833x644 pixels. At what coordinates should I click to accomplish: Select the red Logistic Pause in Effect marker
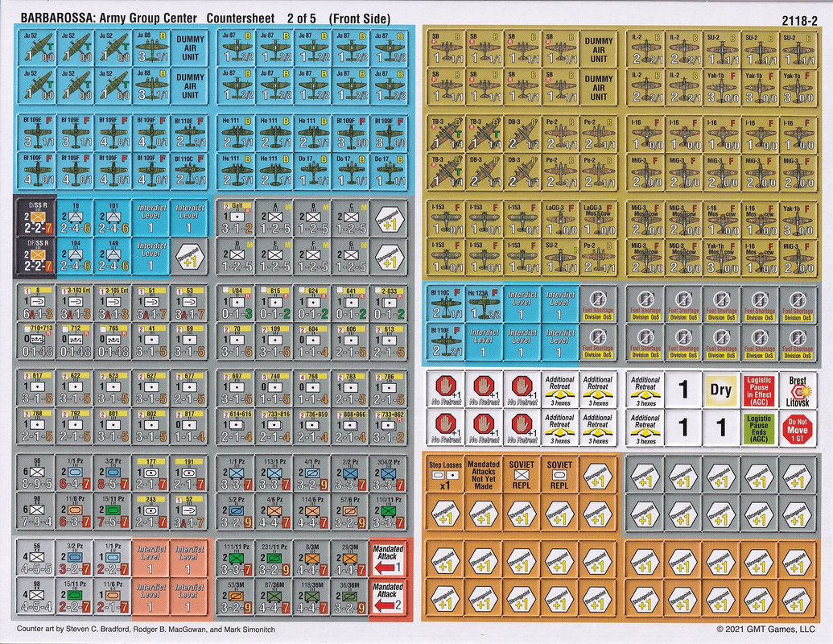[759, 390]
